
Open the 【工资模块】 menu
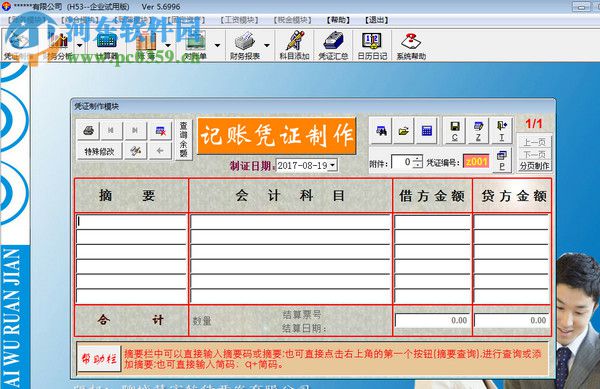[x=240, y=20]
